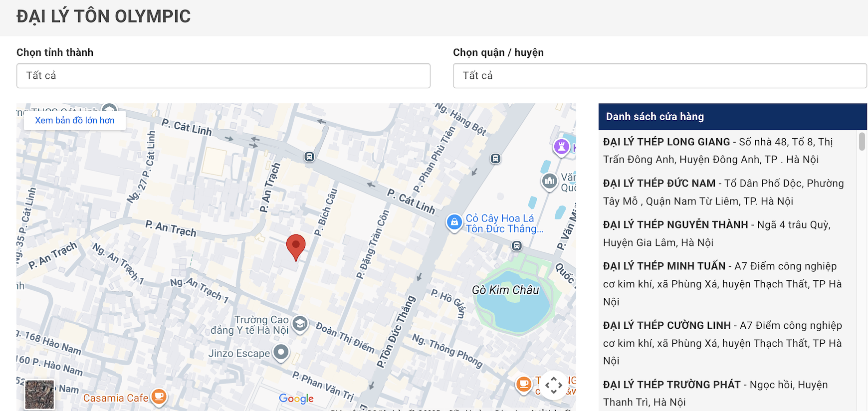Click the Cỏ Cây Hoa Lá Tôn Đức Thắng label
This screenshot has width=868, height=411.
point(504,223)
